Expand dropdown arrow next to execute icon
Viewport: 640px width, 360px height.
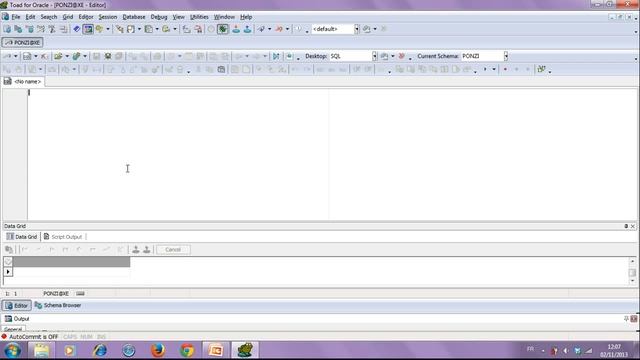(16, 56)
